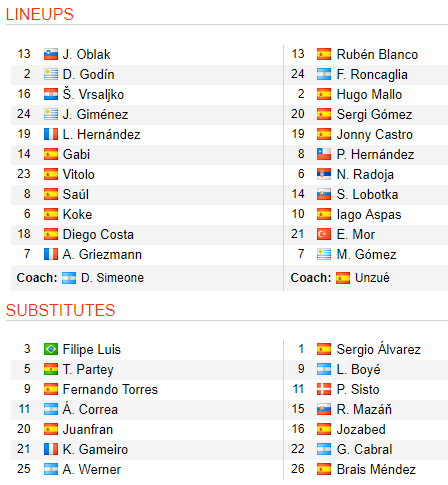The image size is (448, 485).
Task: Click the Denmark flag beside P. Sisto
Action: pos(324,389)
